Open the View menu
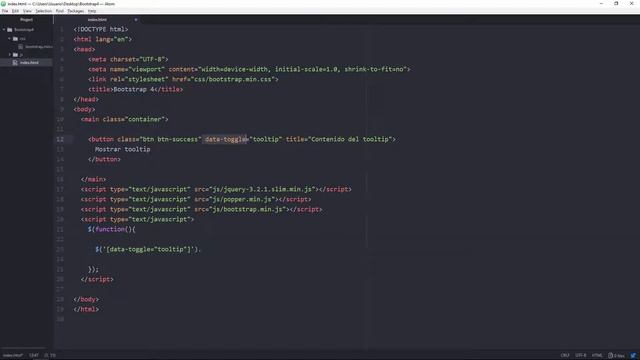This screenshot has width=640, height=360. click(x=27, y=11)
